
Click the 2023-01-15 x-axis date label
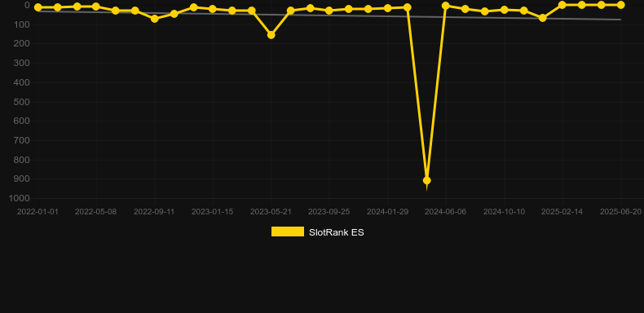(x=212, y=212)
